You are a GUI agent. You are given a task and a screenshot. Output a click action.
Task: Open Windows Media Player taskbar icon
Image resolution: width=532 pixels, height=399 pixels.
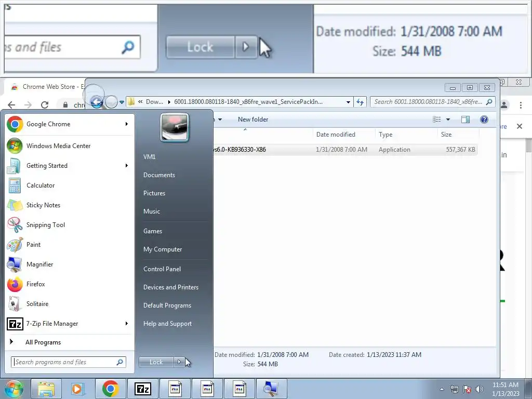click(x=78, y=389)
